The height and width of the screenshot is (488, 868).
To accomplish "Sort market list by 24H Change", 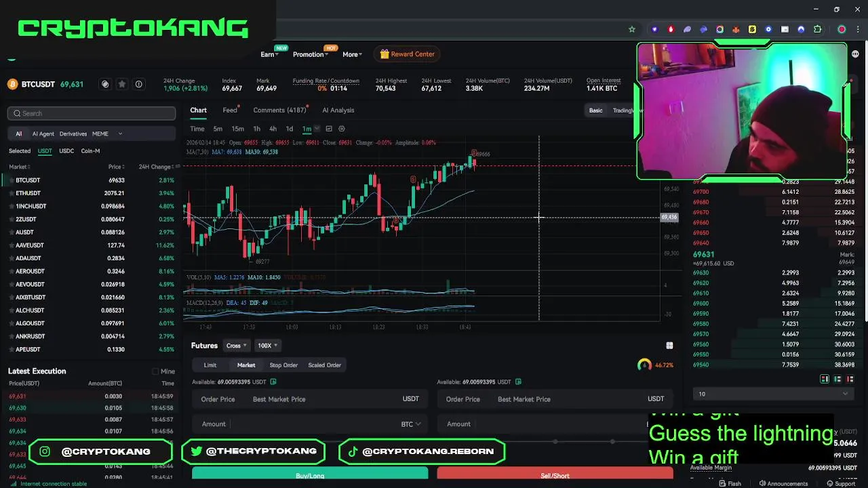I will [x=157, y=167].
